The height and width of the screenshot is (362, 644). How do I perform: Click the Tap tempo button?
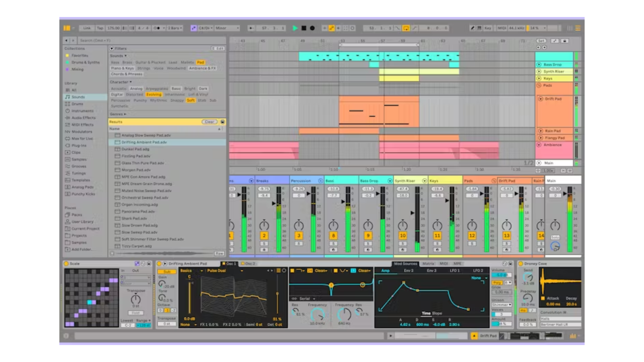pyautogui.click(x=100, y=28)
